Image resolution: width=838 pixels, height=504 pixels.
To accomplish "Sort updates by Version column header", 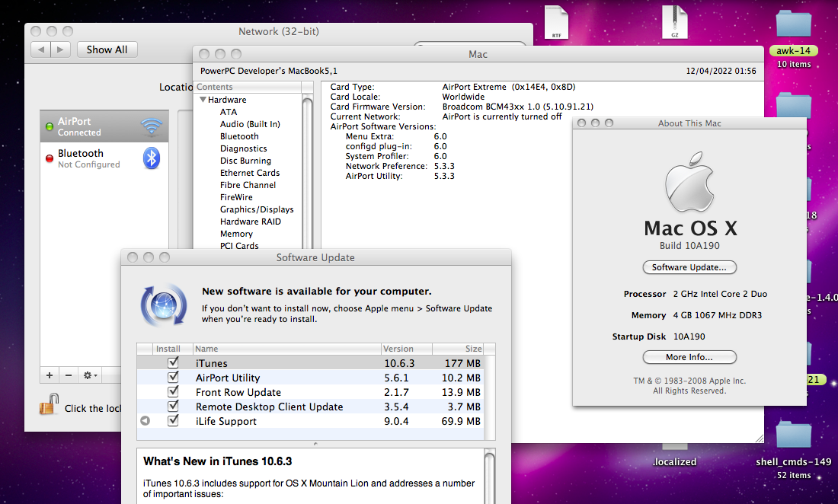I will click(407, 349).
